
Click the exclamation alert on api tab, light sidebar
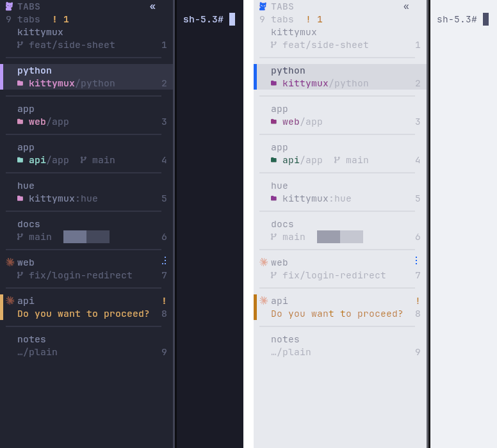tap(418, 301)
